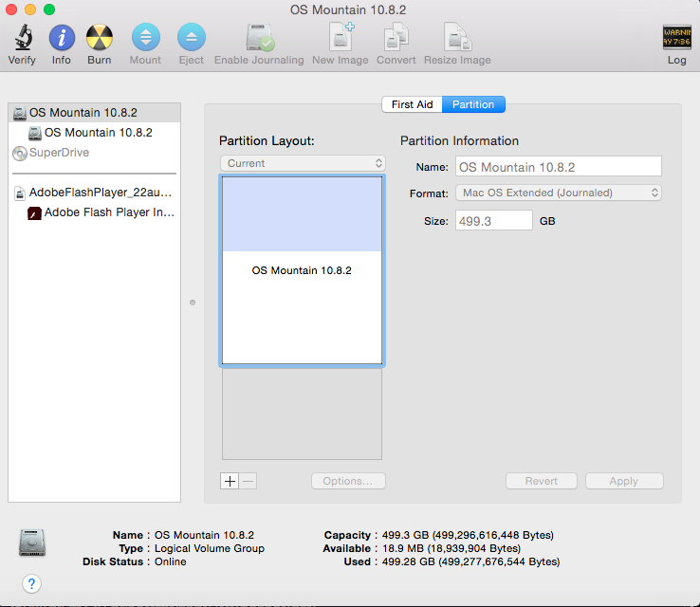Click the hard disk icon in bottom info area
The image size is (700, 607).
click(x=32, y=543)
